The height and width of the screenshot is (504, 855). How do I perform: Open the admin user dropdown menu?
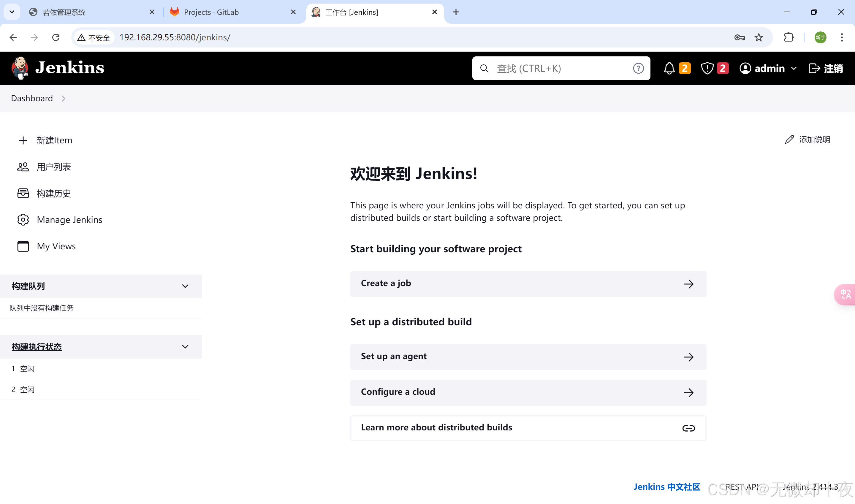794,68
